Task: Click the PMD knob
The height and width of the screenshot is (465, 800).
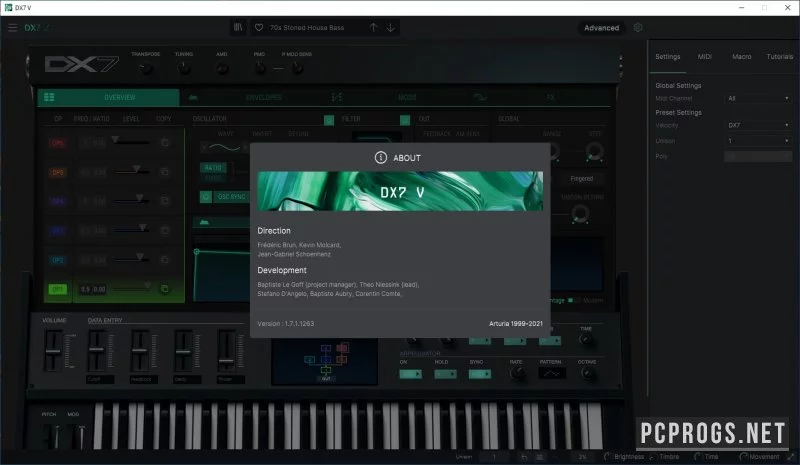Action: (260, 68)
